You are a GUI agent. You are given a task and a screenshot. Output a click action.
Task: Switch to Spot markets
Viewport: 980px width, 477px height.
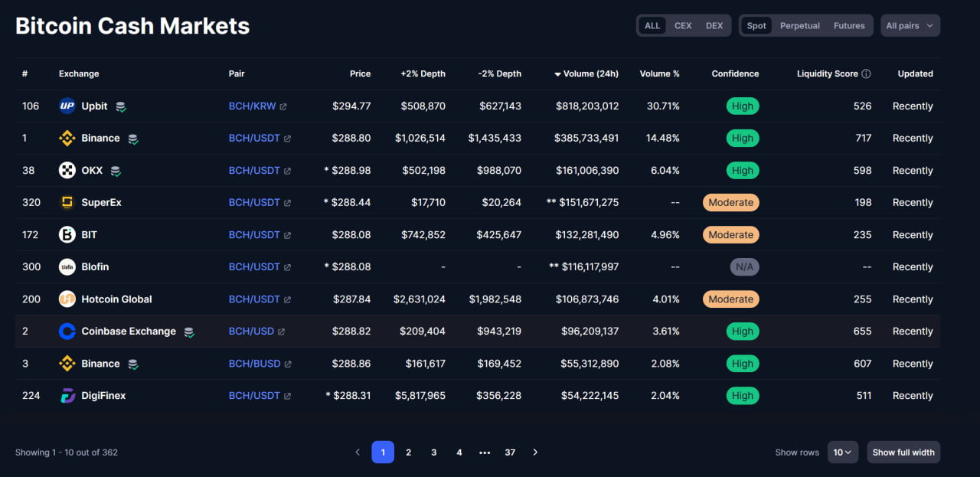(x=756, y=25)
